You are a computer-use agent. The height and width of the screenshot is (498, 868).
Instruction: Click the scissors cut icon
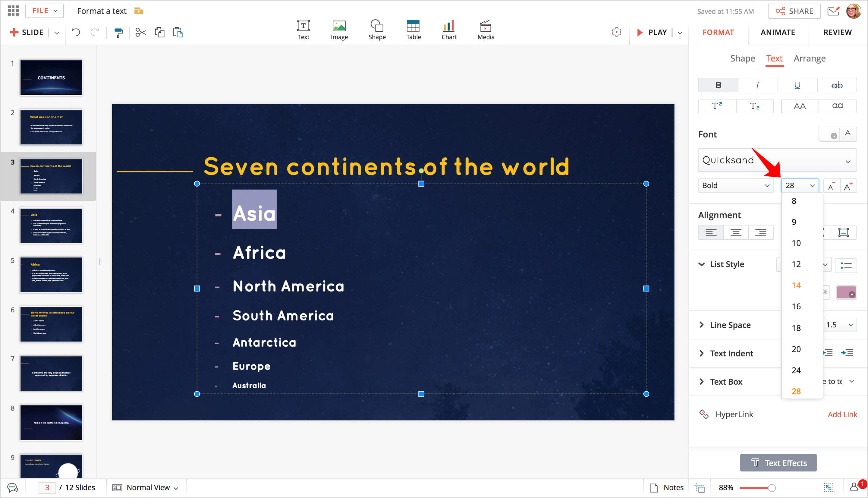pos(140,33)
